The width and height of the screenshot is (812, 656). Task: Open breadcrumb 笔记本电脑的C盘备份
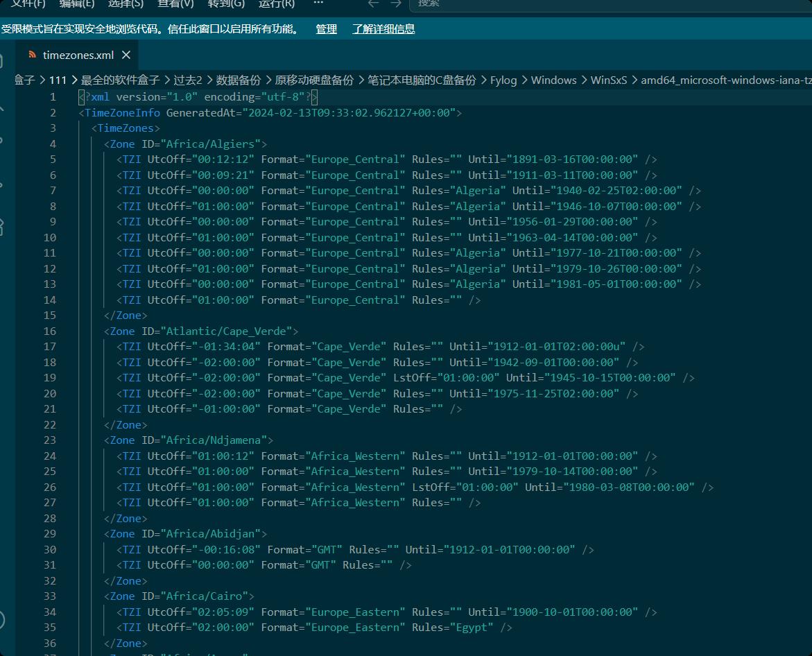(x=422, y=80)
